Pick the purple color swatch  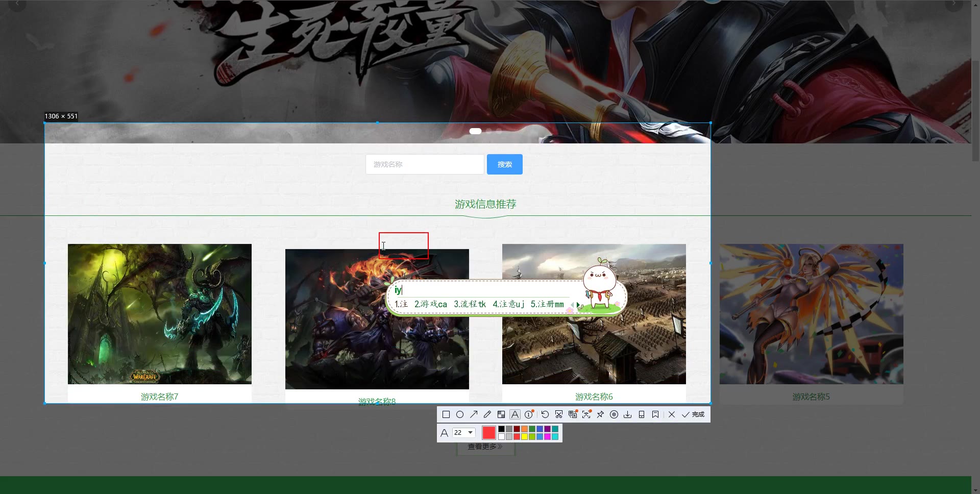pyautogui.click(x=547, y=429)
